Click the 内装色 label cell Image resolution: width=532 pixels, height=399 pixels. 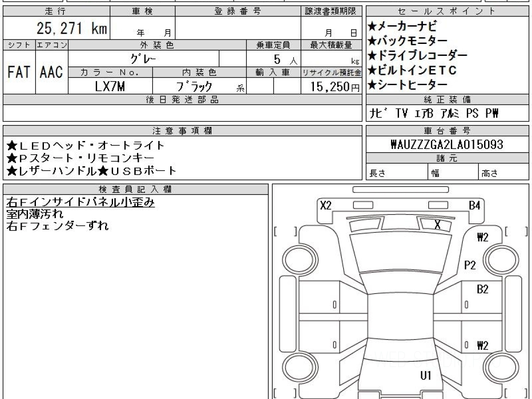(x=199, y=72)
